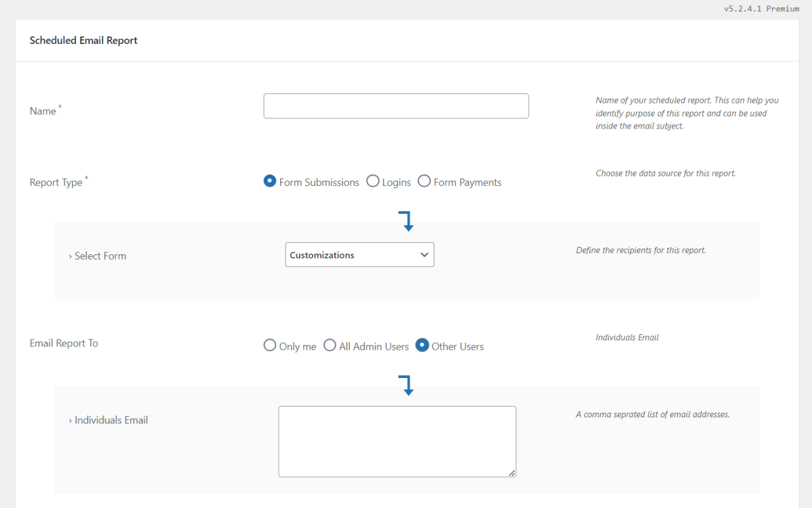
Task: Click the Name field label
Action: (x=43, y=111)
